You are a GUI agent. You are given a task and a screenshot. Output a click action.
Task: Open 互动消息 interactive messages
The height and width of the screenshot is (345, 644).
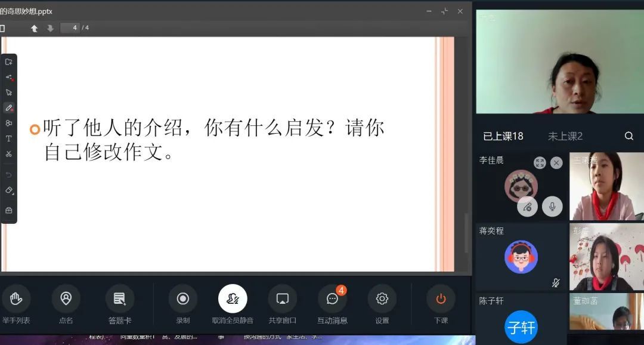pos(332,304)
